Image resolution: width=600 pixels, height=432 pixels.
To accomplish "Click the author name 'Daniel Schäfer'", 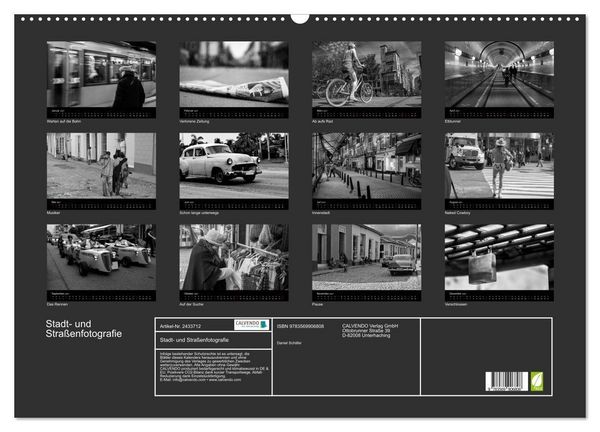I will pyautogui.click(x=289, y=343).
